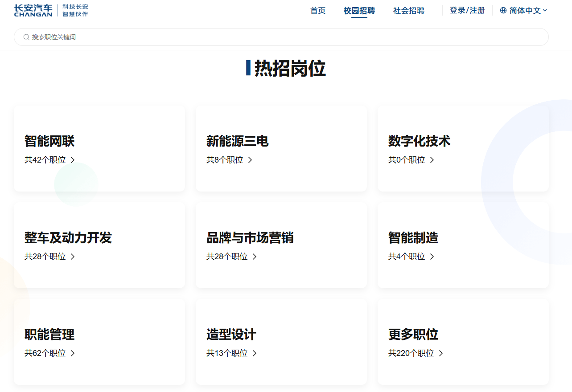Click the arrow icon under 造型设计
This screenshot has height=392, width=572.
254,353
